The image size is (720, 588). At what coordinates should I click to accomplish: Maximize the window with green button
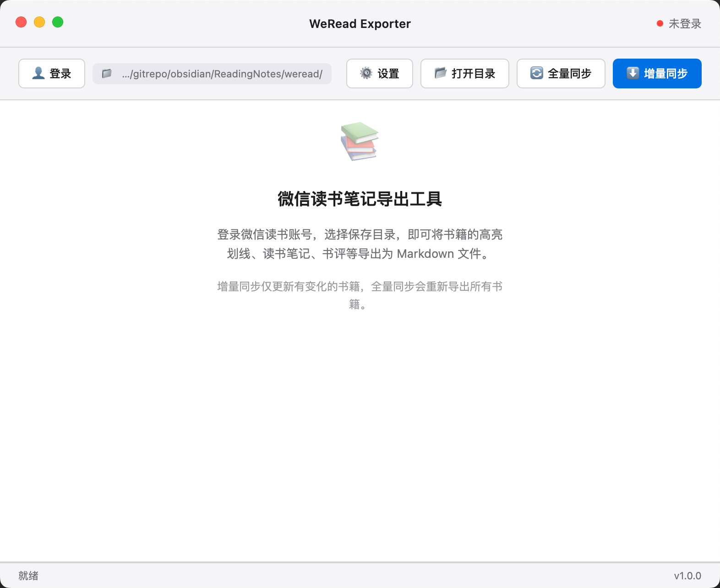click(x=58, y=22)
